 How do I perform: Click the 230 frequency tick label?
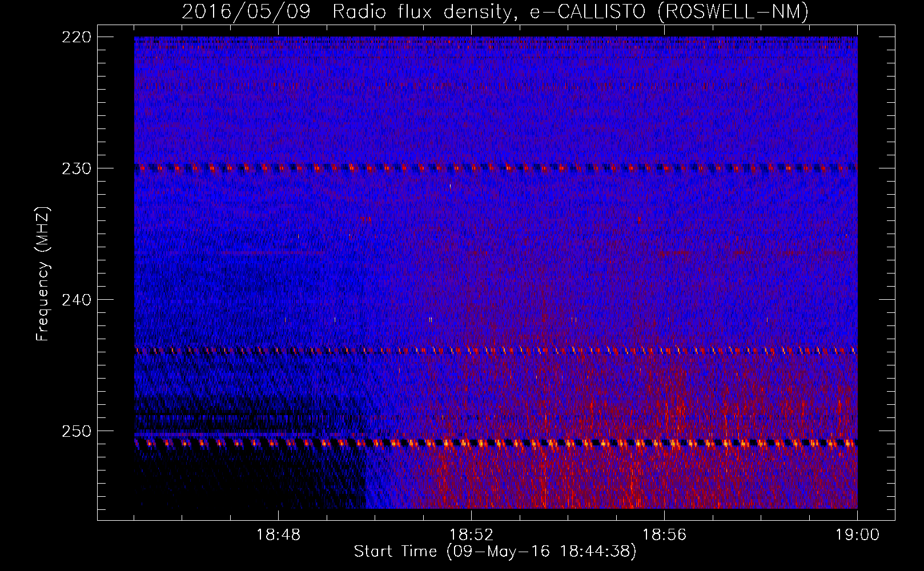[76, 168]
